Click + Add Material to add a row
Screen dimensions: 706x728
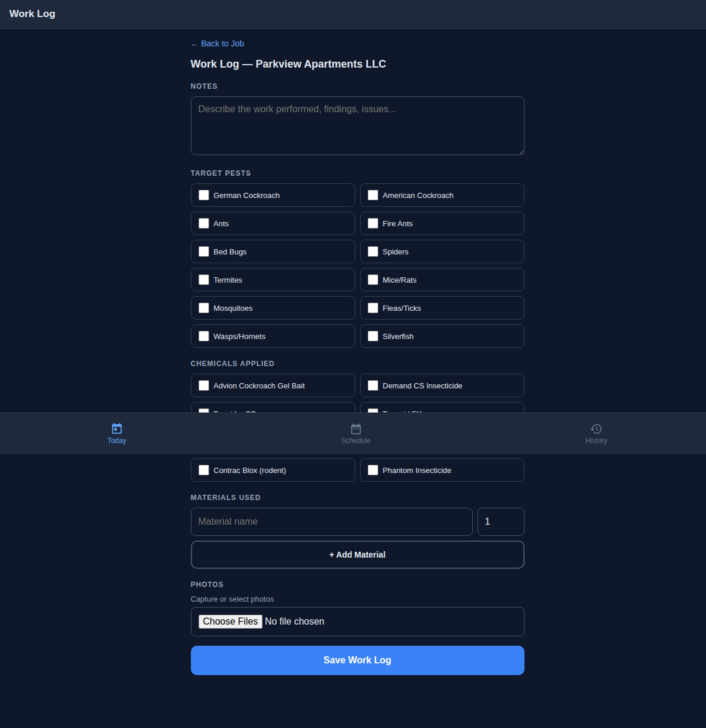(357, 554)
